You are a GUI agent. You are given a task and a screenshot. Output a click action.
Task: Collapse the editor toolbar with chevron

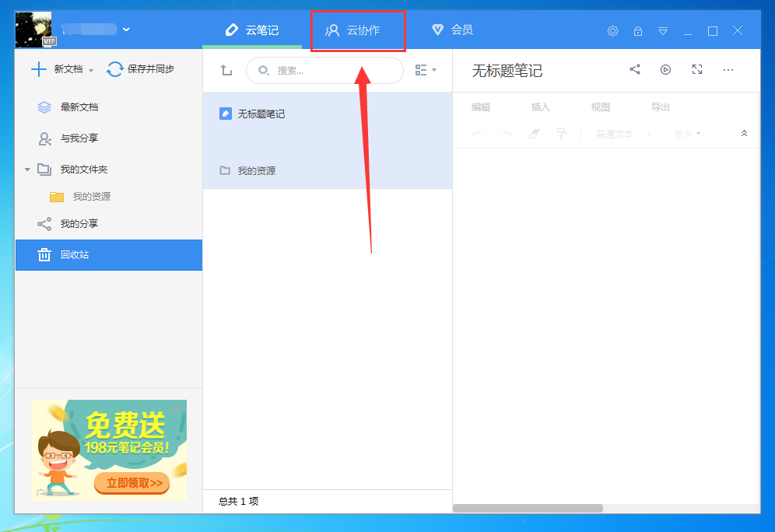pyautogui.click(x=744, y=132)
